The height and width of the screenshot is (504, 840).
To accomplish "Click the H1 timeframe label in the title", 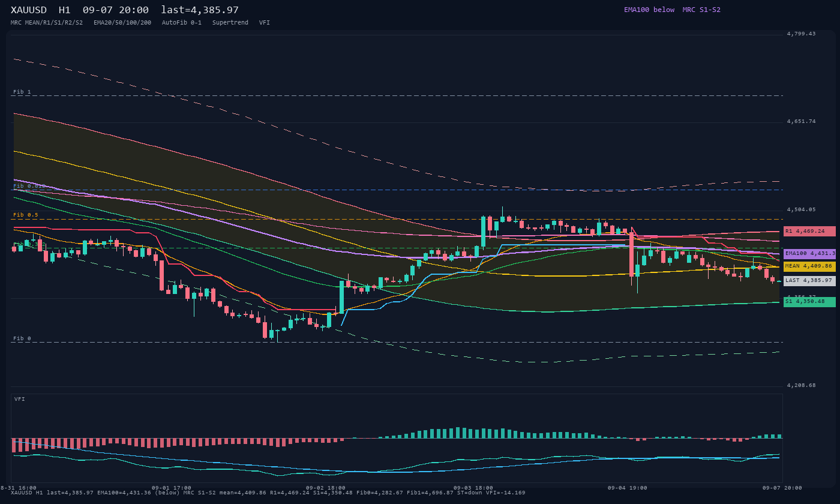I will click(64, 10).
